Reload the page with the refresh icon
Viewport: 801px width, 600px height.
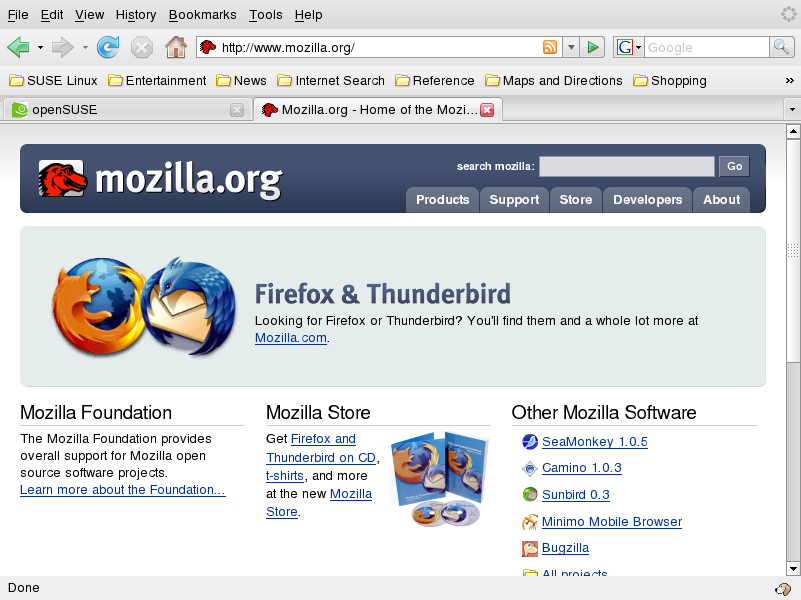coord(108,47)
